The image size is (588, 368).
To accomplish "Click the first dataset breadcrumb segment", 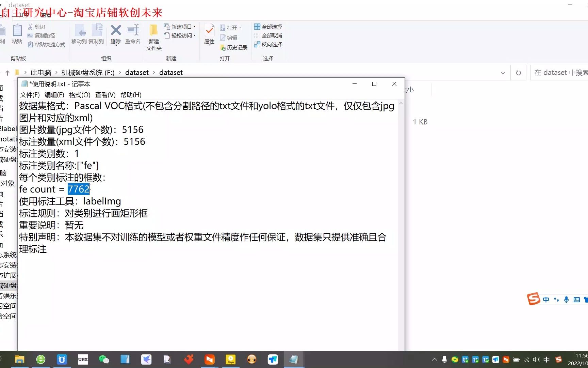I will (x=137, y=73).
